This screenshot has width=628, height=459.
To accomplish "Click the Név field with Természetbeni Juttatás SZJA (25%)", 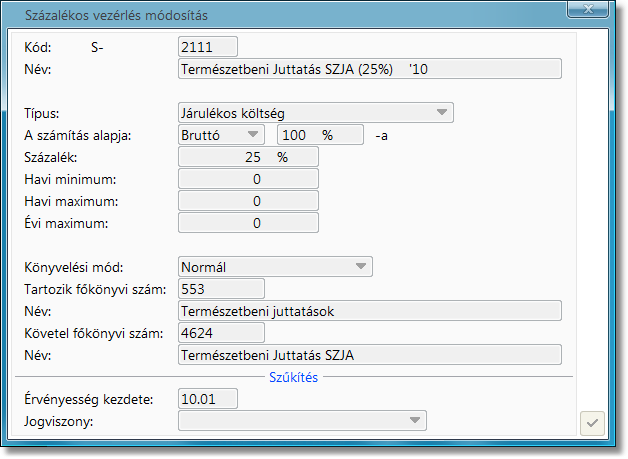I will [369, 69].
